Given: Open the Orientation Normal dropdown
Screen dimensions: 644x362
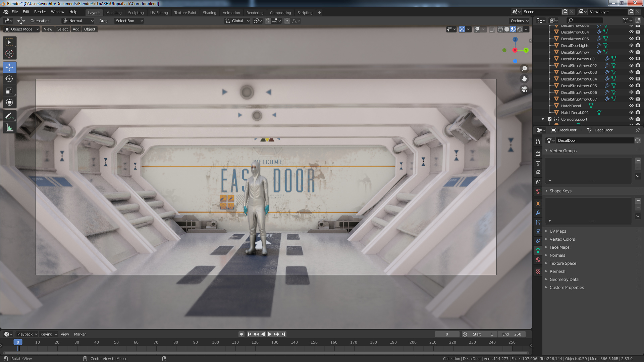Looking at the screenshot, I should [78, 21].
